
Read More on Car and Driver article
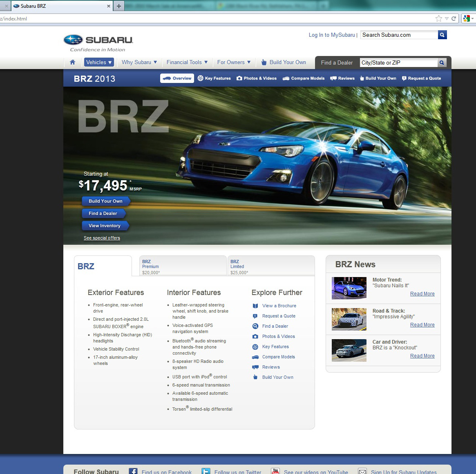422,355
